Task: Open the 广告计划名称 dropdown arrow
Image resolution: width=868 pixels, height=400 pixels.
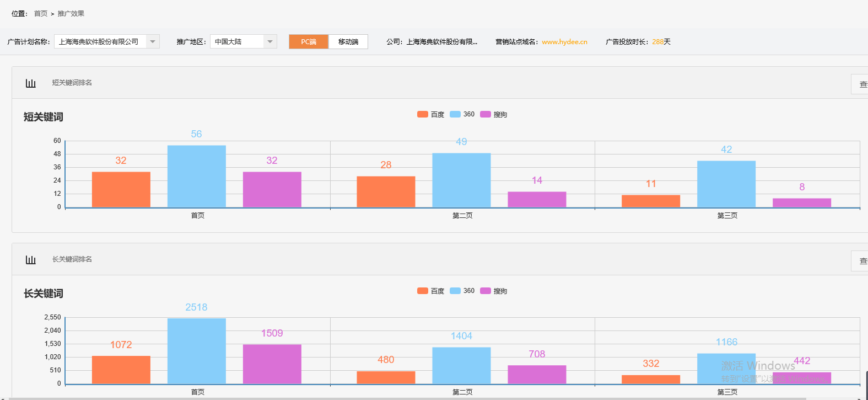Action: coord(153,42)
